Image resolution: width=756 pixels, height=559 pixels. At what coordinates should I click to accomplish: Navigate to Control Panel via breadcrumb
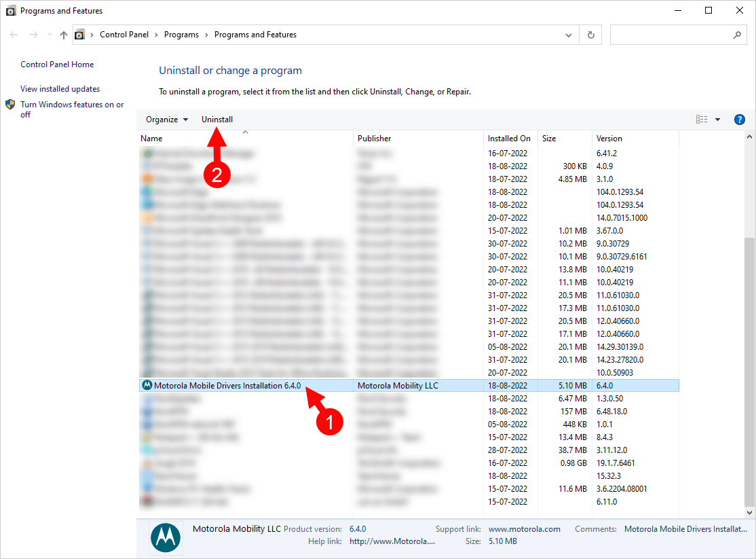click(124, 35)
